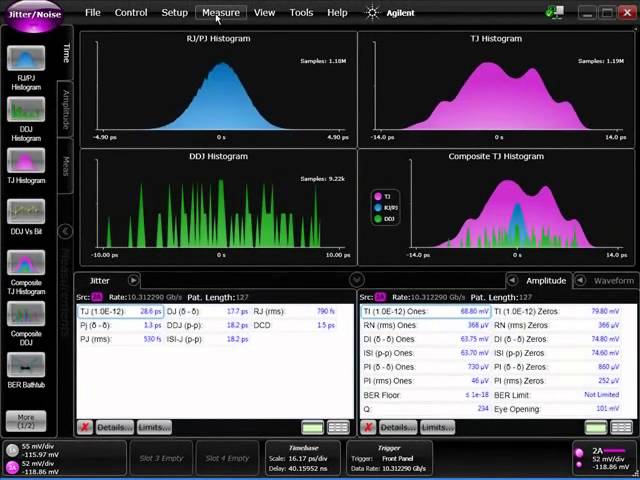Switch Jitter results to grid view
Viewport: 640px width, 480px height.
click(338, 427)
